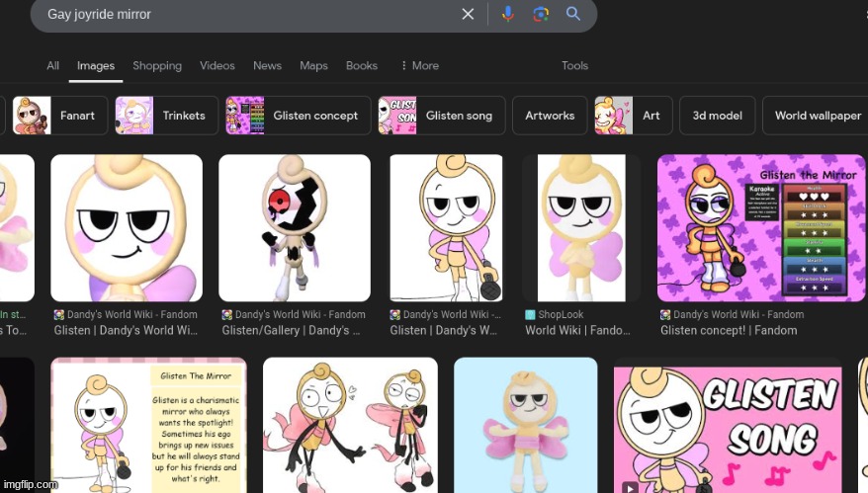The width and height of the screenshot is (868, 493).
Task: Choose the Glisten concept chip
Action: point(298,116)
